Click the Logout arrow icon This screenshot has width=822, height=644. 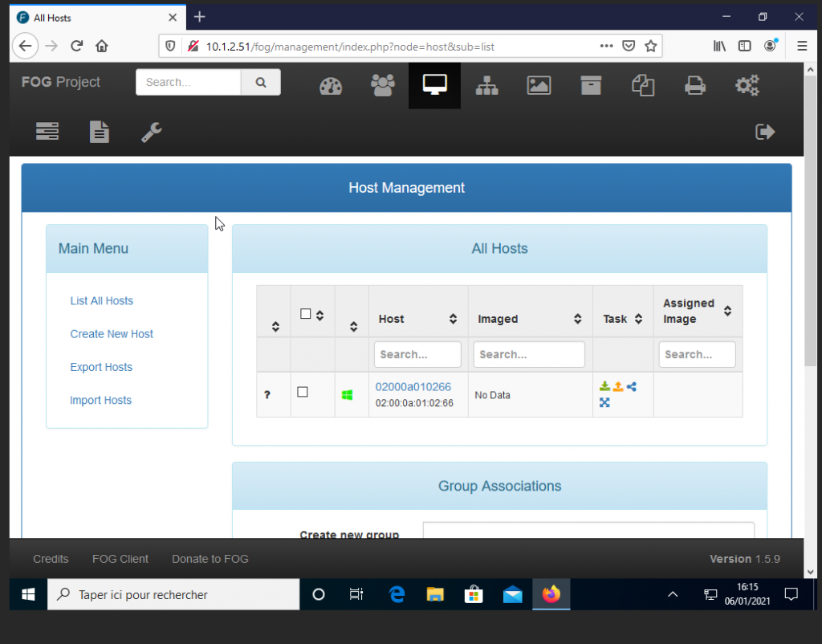click(765, 132)
